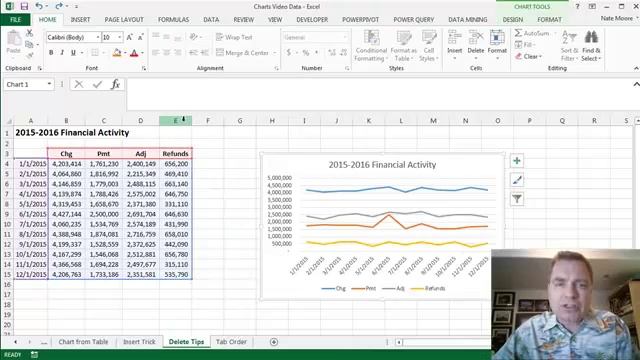Apply bold formatting

click(x=51, y=53)
